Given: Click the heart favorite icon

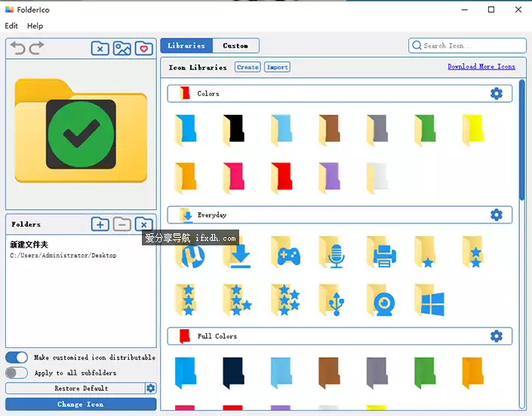Looking at the screenshot, I should coord(143,49).
